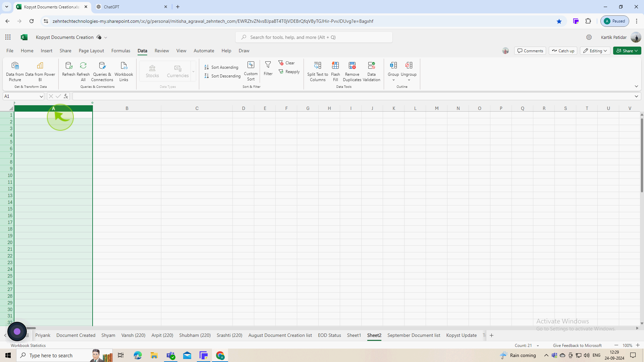Expand the formula bar
Viewport: 644px width, 362px height.
pyautogui.click(x=636, y=97)
